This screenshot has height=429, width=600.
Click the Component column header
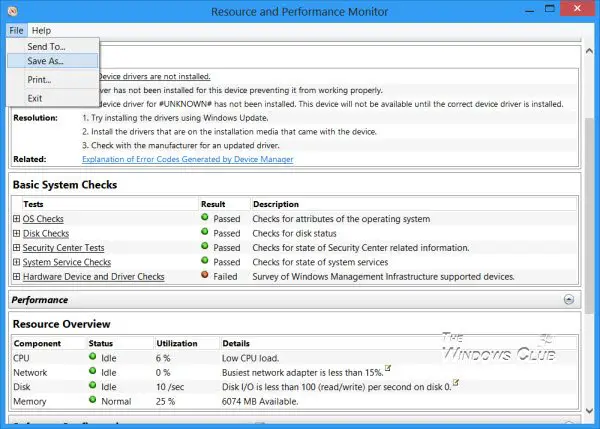(37, 344)
